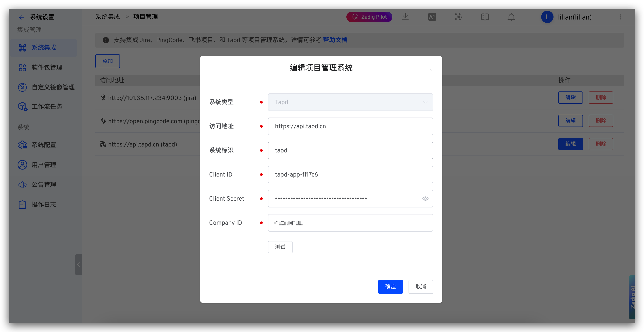This screenshot has height=332, width=644.
Task: Click the lilian user avatar
Action: pos(547,17)
